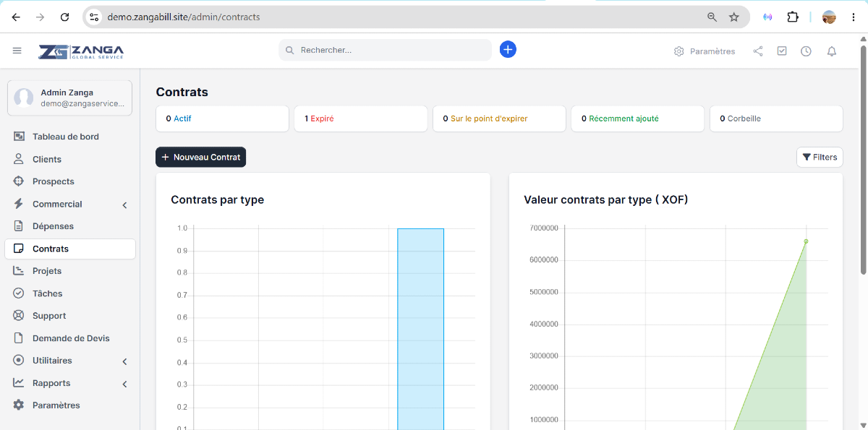Filter by Expiré contracts

360,119
